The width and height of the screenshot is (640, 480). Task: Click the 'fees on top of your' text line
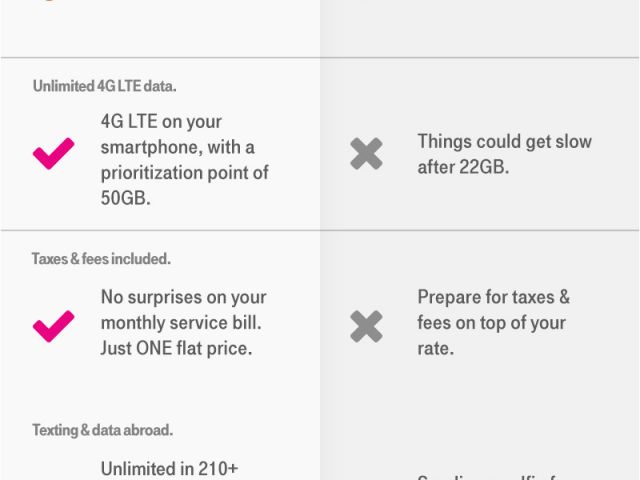[x=492, y=323]
